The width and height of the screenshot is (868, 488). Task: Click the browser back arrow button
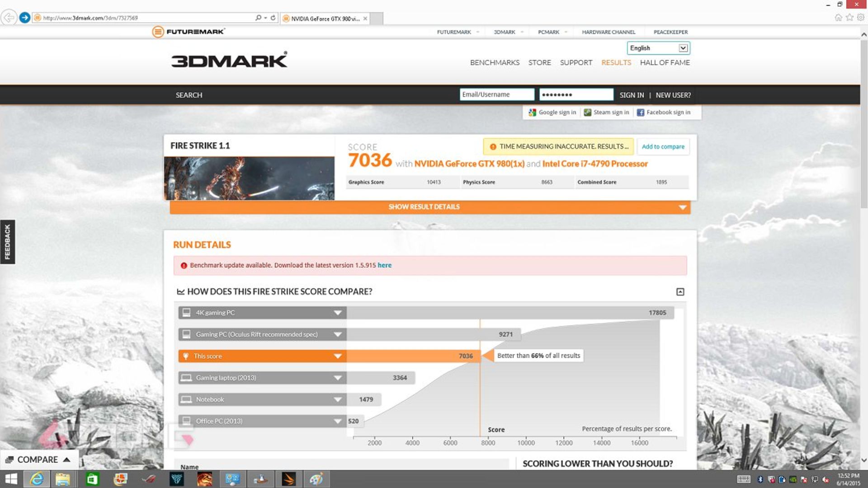tap(9, 18)
